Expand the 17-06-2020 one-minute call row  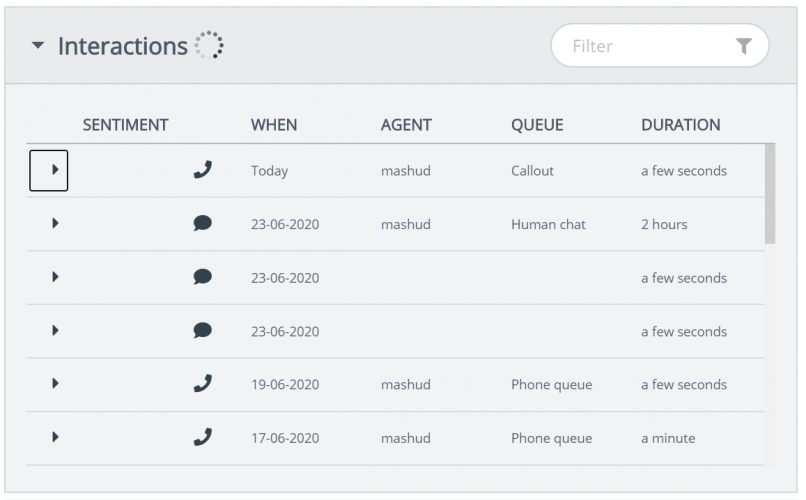coord(54,437)
